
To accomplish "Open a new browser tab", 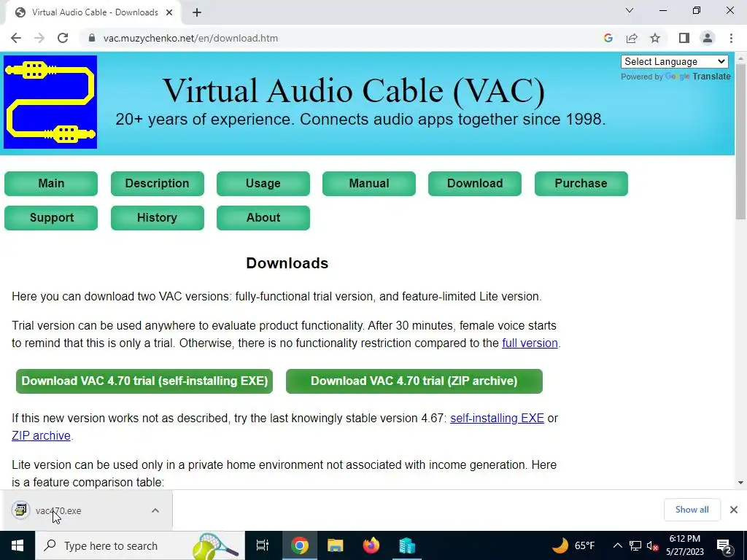I will [x=197, y=12].
